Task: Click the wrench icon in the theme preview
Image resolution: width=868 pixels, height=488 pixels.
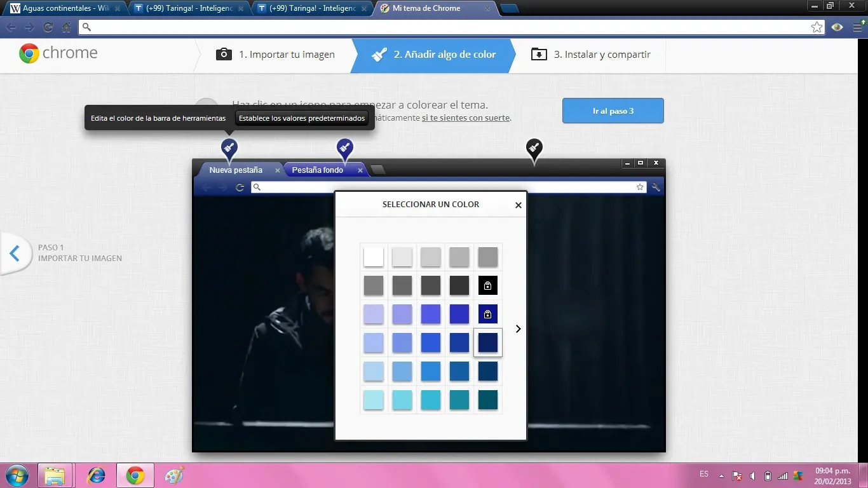Action: pyautogui.click(x=656, y=187)
